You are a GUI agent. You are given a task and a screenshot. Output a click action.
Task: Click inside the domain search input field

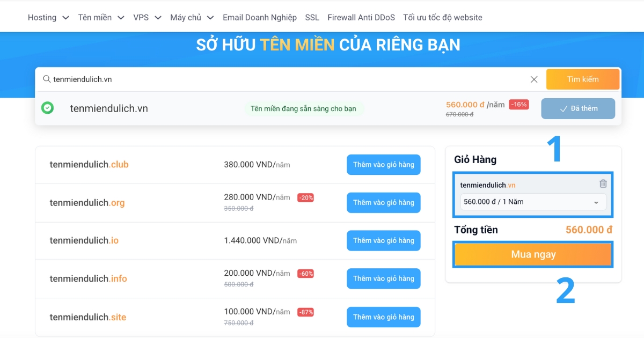tap(215, 79)
